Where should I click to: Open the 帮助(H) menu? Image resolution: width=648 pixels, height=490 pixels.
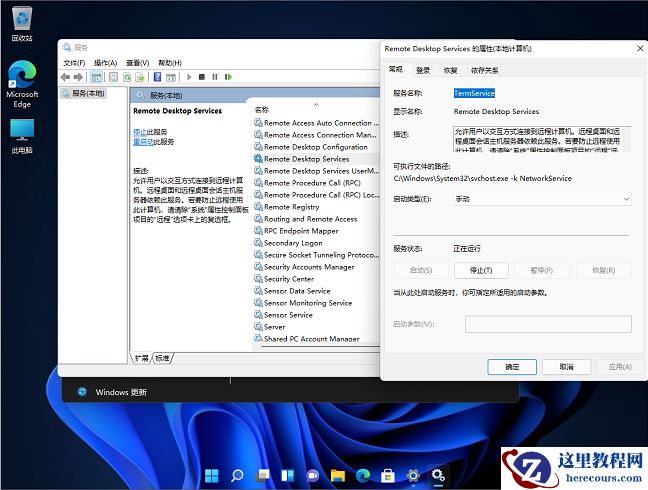click(170, 63)
